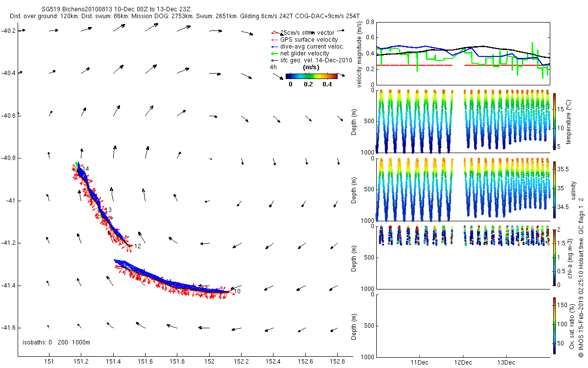Click the '4h' scale label near the legend
Viewport: 588px width, 368px height.
point(272,67)
